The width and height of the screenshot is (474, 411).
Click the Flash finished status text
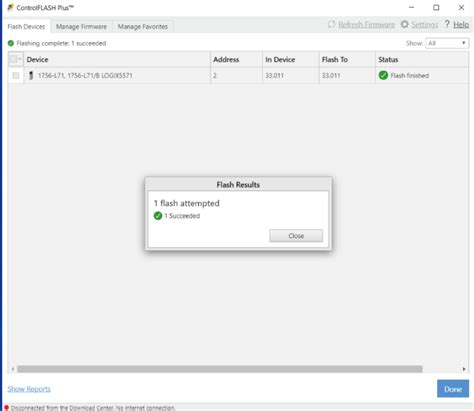coord(409,76)
